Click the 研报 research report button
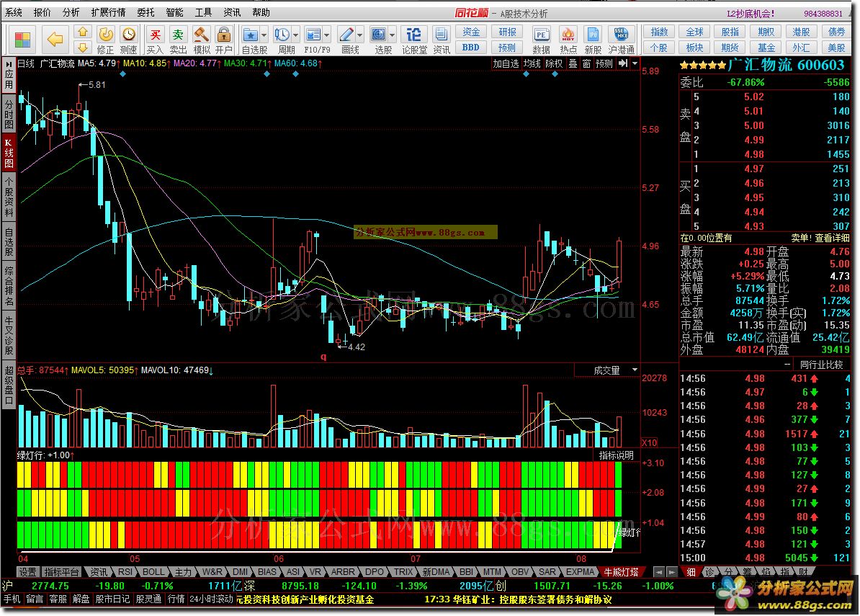The width and height of the screenshot is (860, 616). [507, 32]
